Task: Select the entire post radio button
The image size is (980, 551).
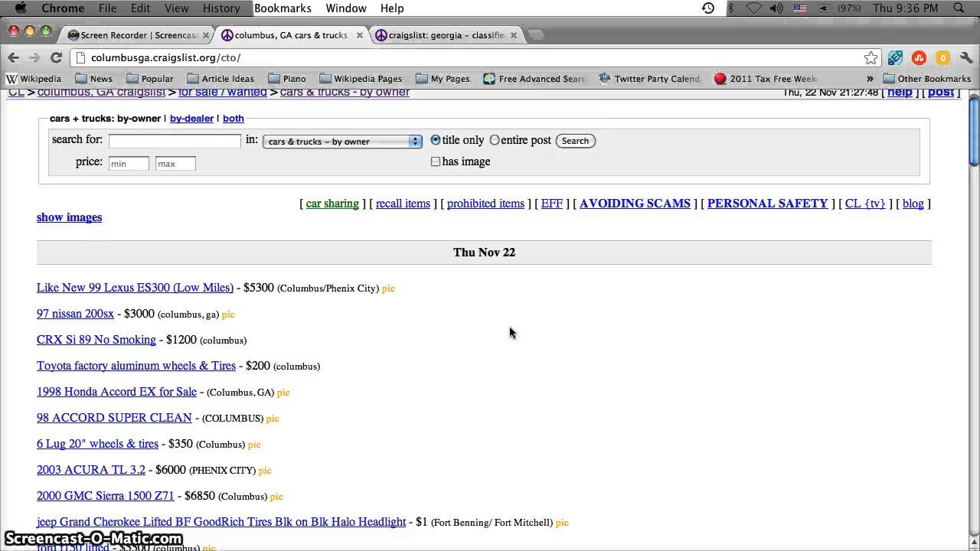Action: point(495,140)
